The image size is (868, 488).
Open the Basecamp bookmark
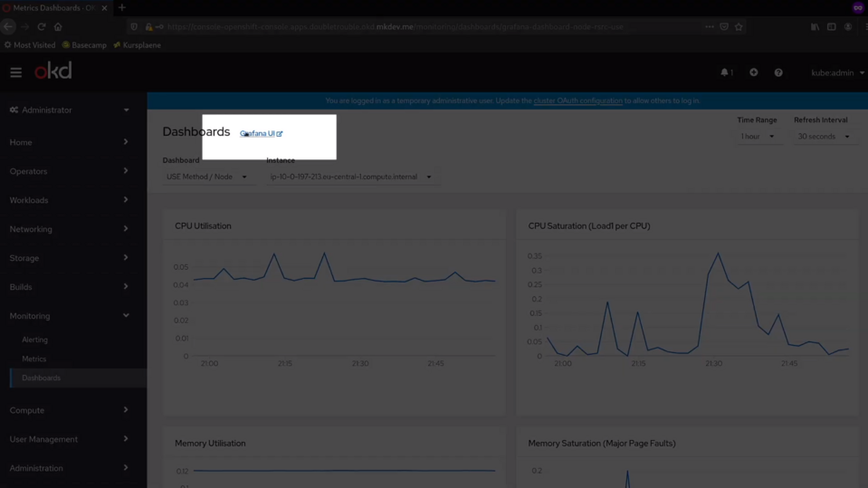tap(84, 45)
